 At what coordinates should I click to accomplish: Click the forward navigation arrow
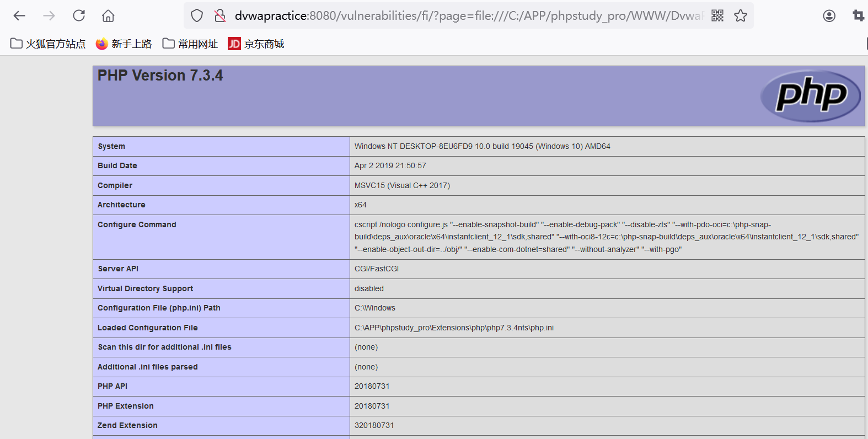49,15
